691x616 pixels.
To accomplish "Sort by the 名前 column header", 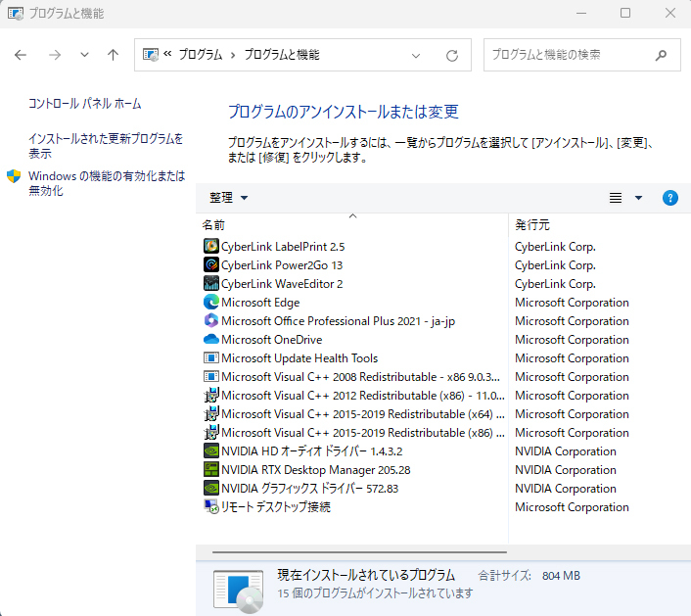I will pyautogui.click(x=351, y=225).
